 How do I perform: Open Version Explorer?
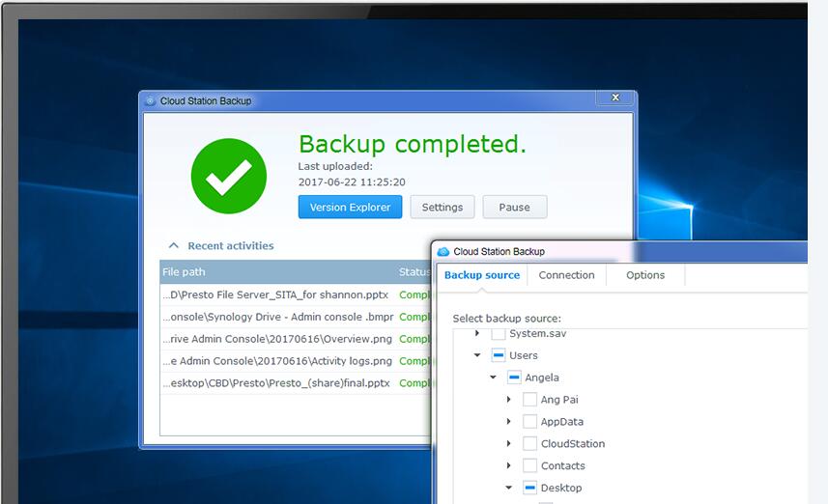[350, 207]
